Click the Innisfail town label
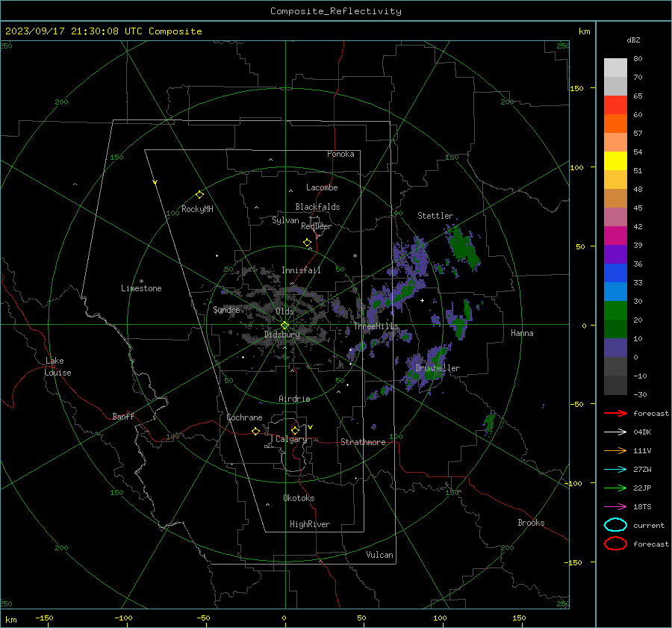Viewport: 672px width, 628px height. tap(301, 270)
